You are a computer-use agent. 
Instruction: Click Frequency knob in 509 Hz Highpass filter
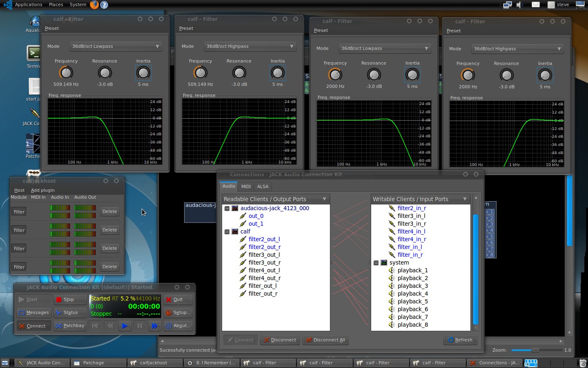(x=200, y=73)
